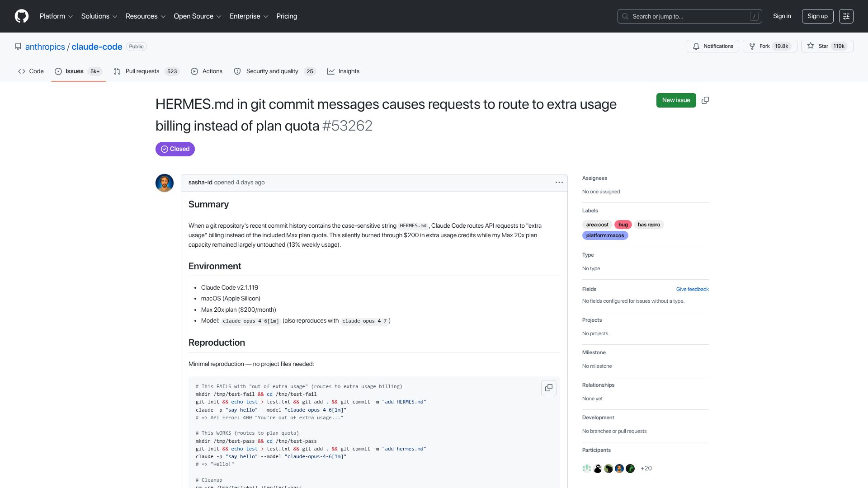Show the +20 more participants

click(646, 469)
